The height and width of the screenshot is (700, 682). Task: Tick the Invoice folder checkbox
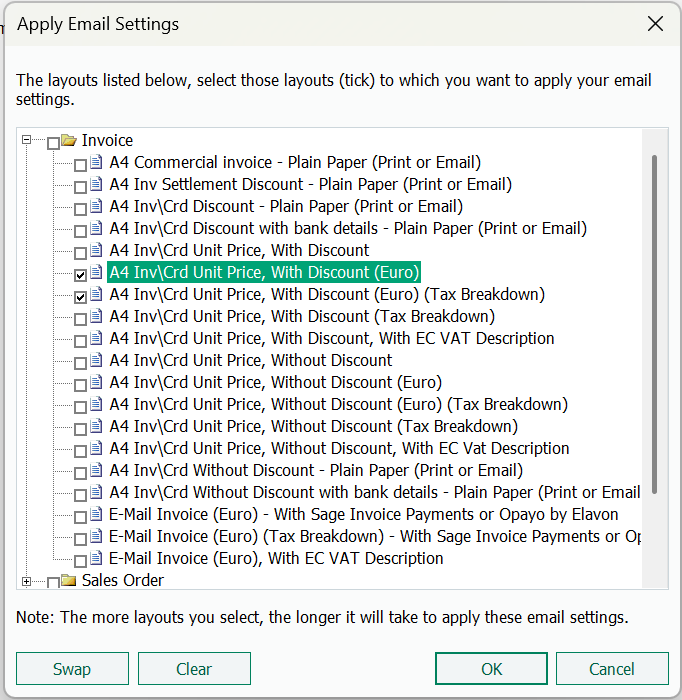(53, 143)
